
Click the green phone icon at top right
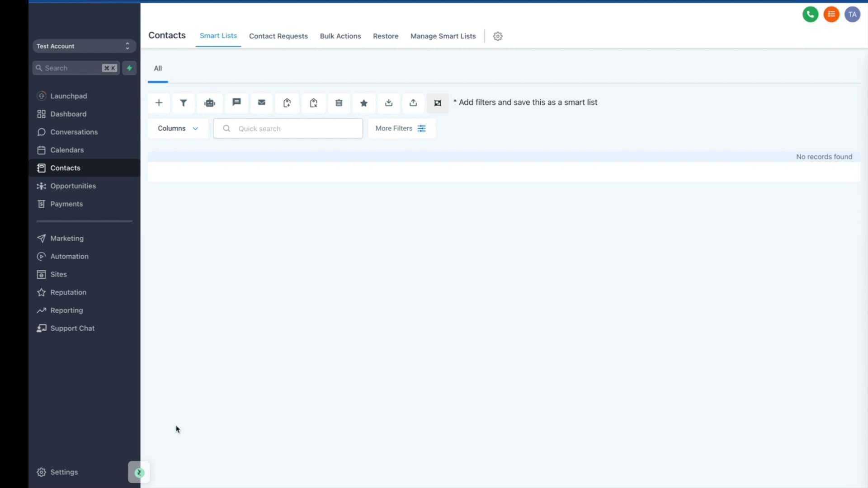click(810, 14)
